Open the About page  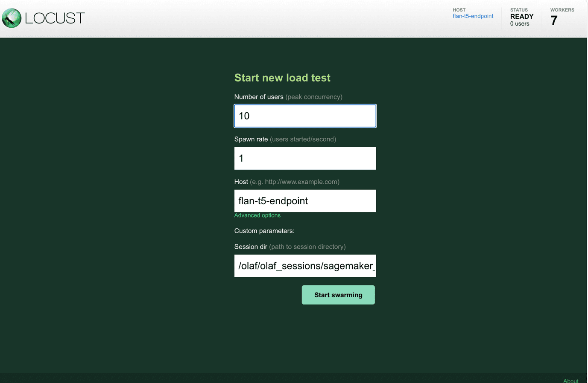[x=570, y=380]
